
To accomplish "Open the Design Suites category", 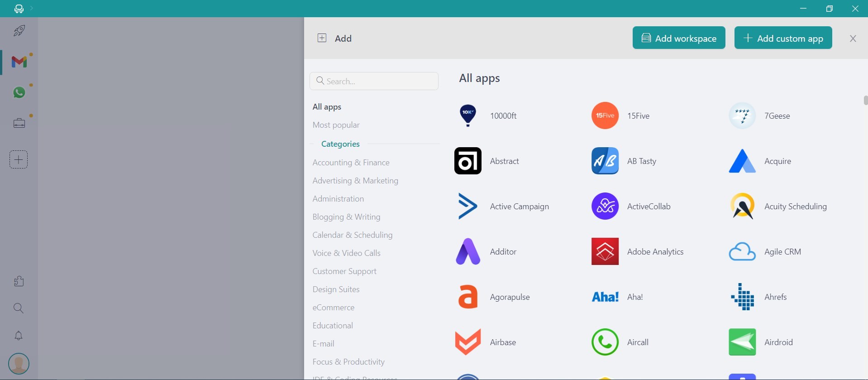I will 336,289.
